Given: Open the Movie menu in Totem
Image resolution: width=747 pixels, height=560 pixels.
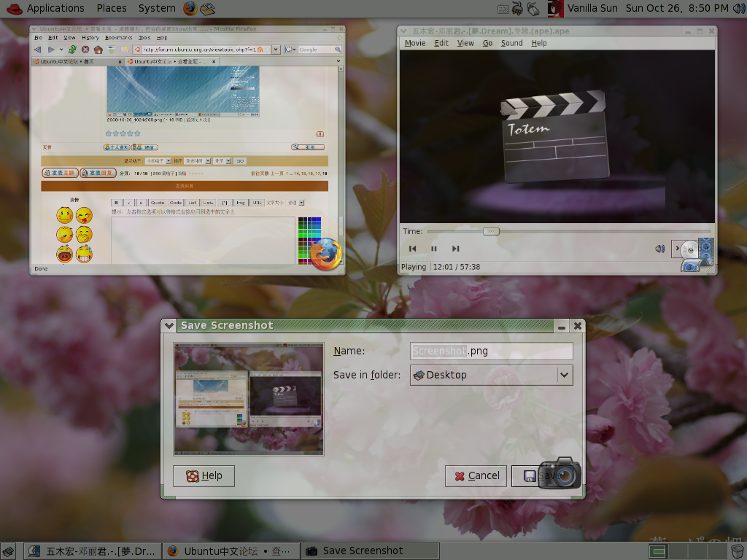Looking at the screenshot, I should 415,43.
